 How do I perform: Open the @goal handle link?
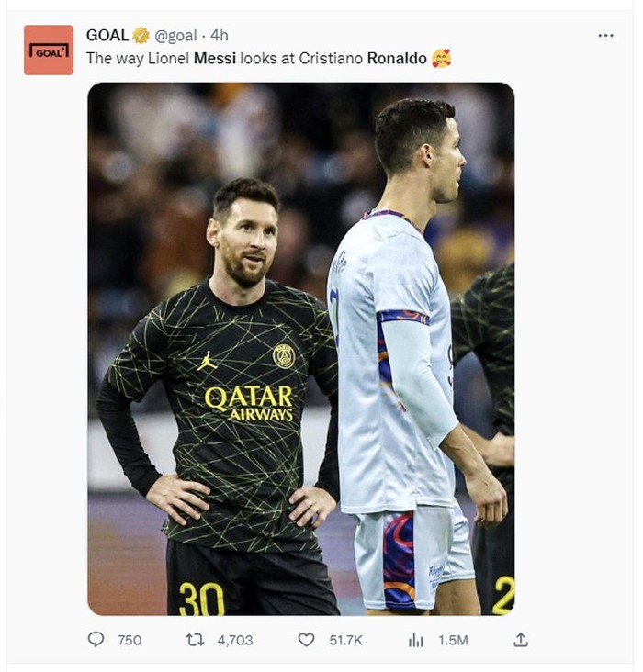175,36
